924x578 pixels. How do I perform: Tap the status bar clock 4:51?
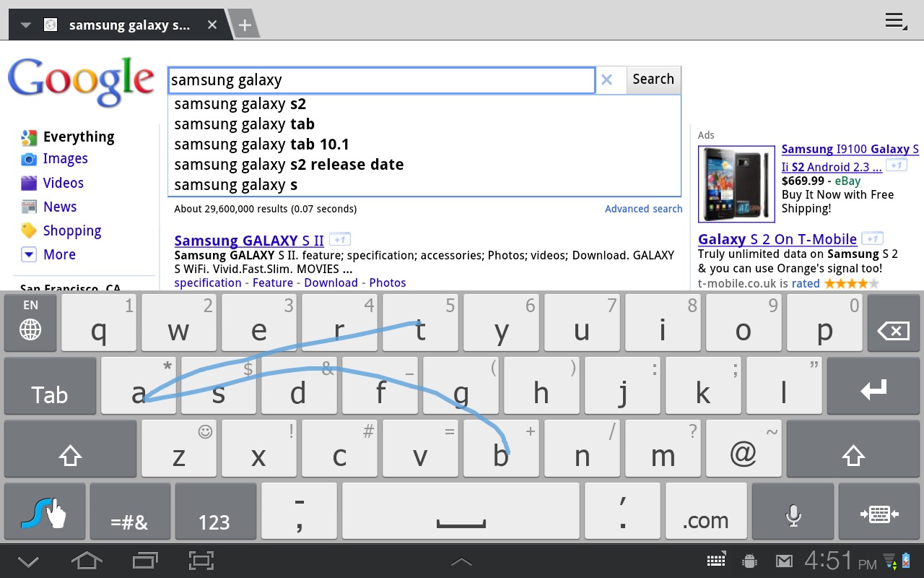pos(830,561)
